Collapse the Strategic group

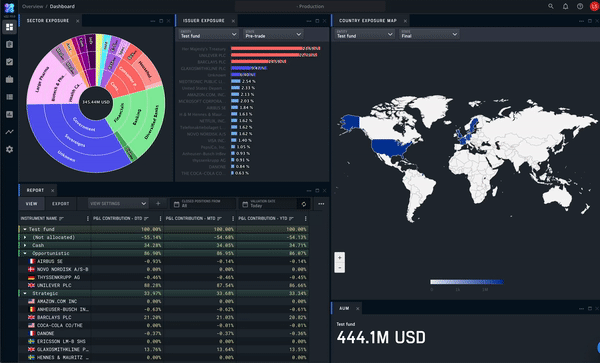click(25, 293)
